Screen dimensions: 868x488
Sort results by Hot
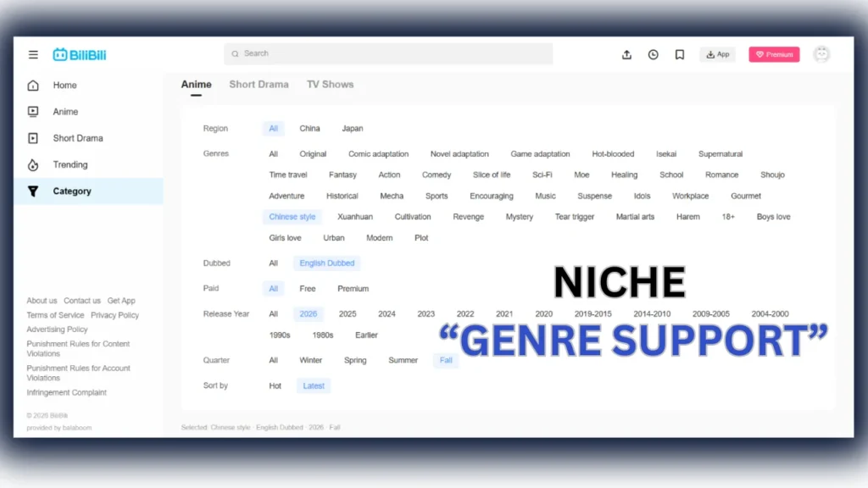275,386
